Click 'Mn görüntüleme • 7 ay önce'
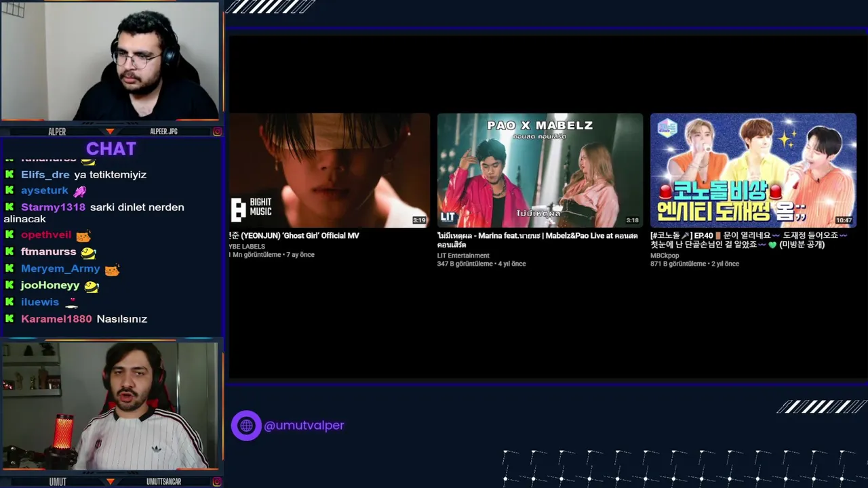The height and width of the screenshot is (488, 868). 273,255
